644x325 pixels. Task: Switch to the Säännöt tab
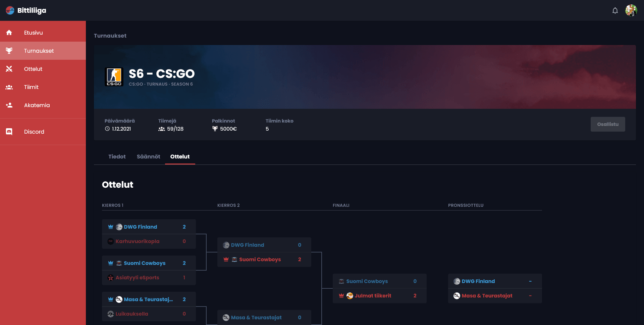pos(148,156)
